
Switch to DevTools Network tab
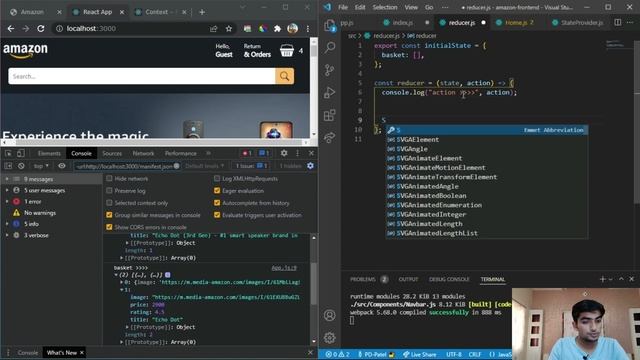(143, 153)
